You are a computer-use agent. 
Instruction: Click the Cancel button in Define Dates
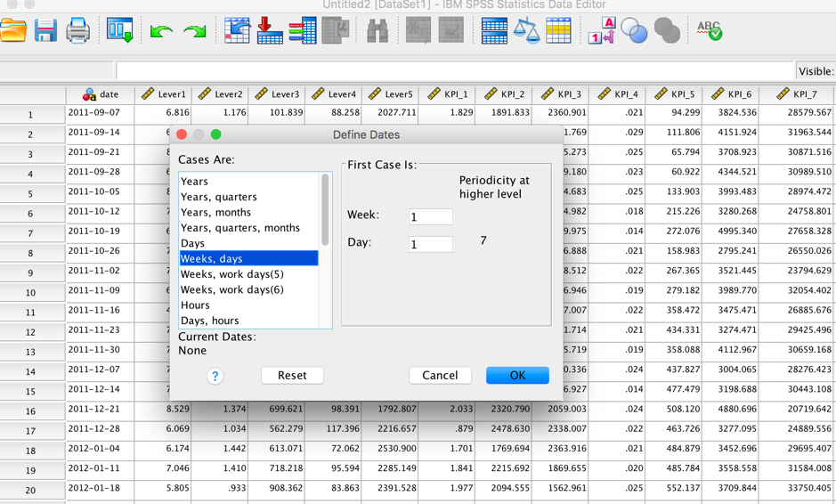point(440,376)
